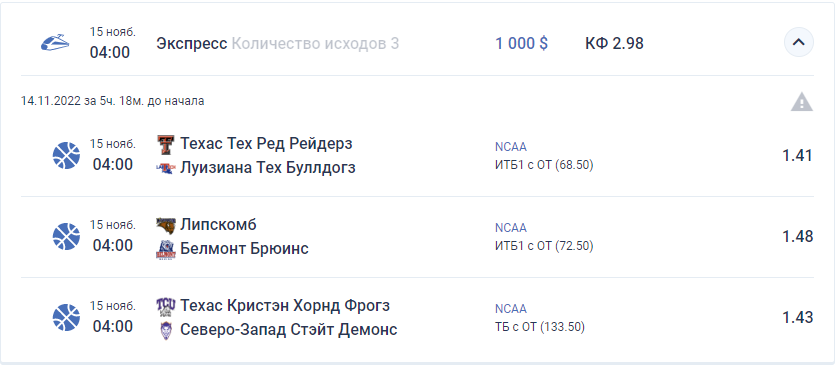Click basketball icon for Lipscomb game
Screen dimensions: 837x369
pos(66,237)
